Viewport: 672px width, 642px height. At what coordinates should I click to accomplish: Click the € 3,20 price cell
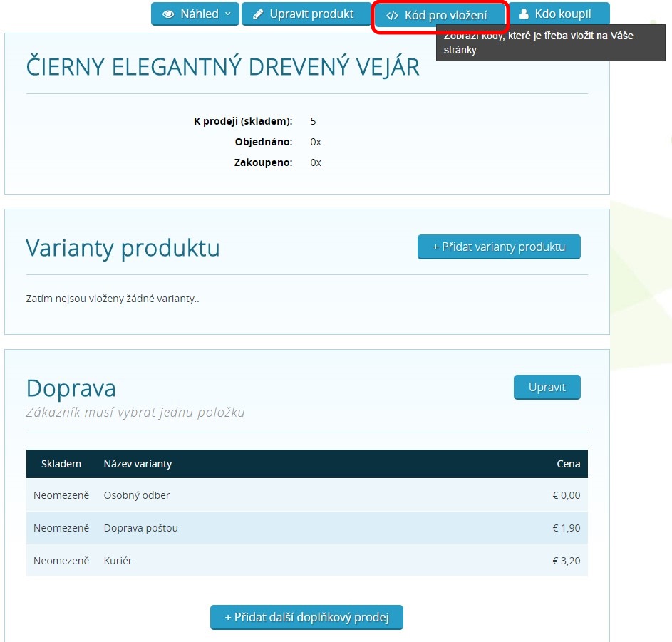click(x=566, y=561)
